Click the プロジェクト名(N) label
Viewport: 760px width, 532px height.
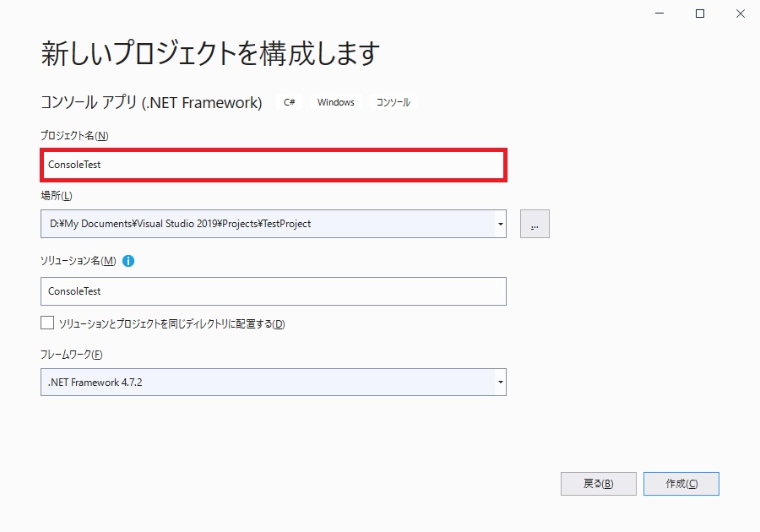pos(74,136)
